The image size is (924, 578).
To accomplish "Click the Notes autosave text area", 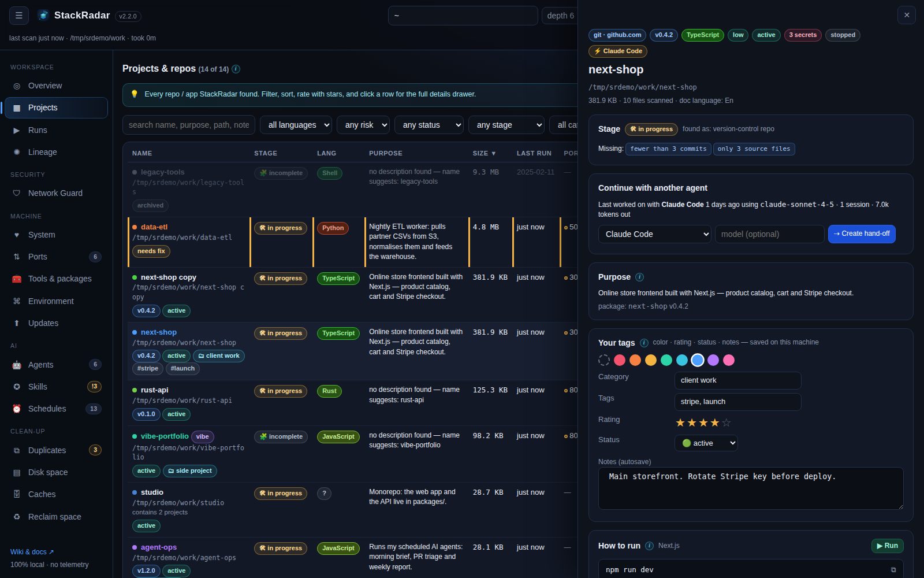I will [x=751, y=488].
